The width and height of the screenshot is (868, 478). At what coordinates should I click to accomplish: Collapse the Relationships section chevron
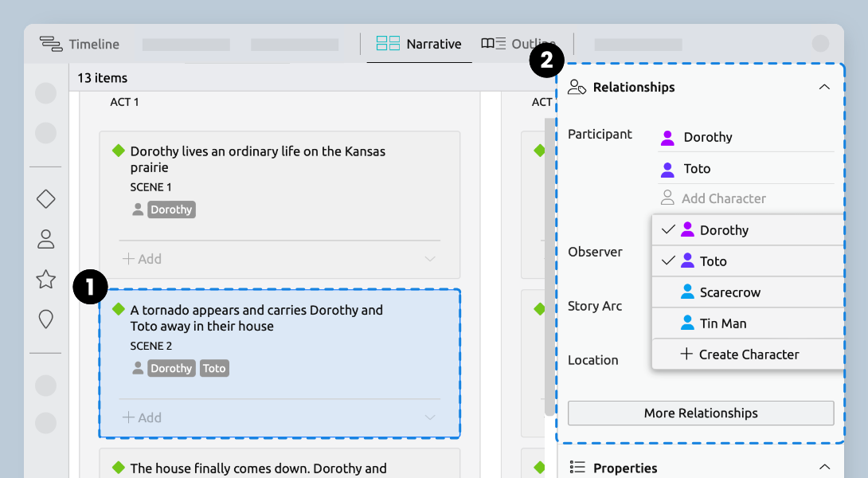pyautogui.click(x=824, y=87)
